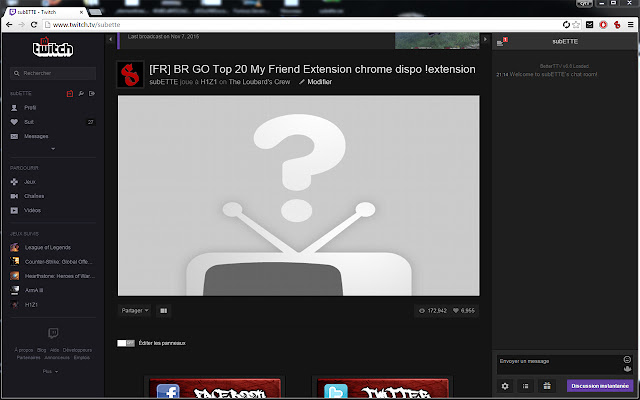
Task: Click the theater mode icon beside Partager
Action: (163, 310)
